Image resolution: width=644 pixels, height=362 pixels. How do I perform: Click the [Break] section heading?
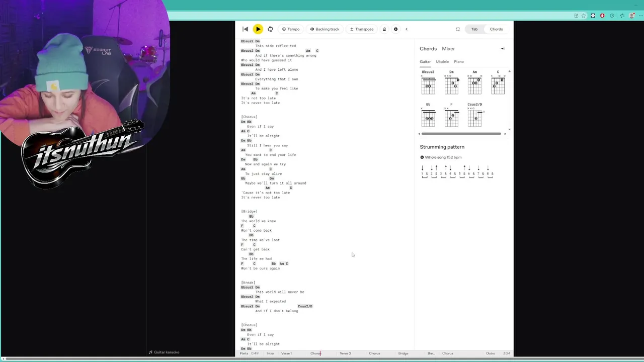tap(248, 283)
